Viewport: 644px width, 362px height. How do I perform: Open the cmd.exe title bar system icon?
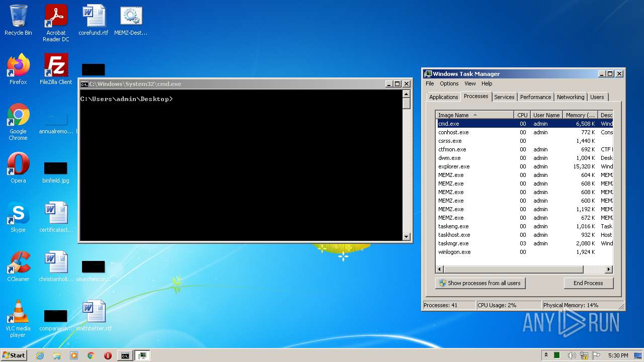coord(85,84)
